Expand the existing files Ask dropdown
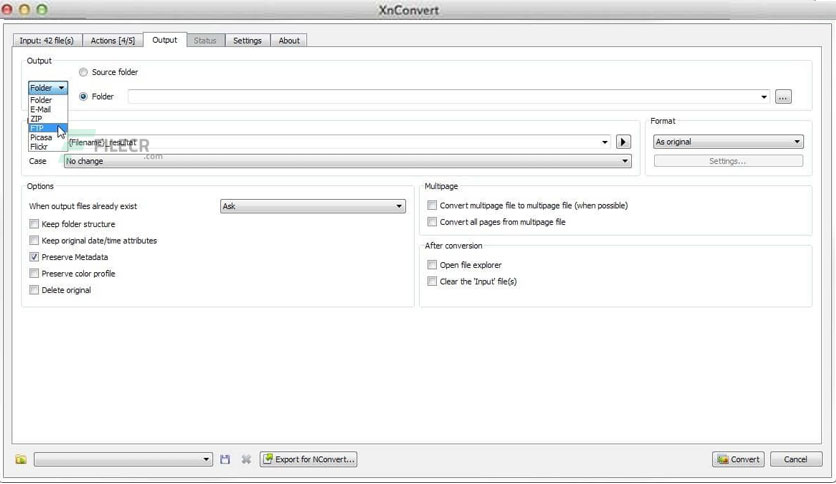The image size is (836, 484). (312, 206)
